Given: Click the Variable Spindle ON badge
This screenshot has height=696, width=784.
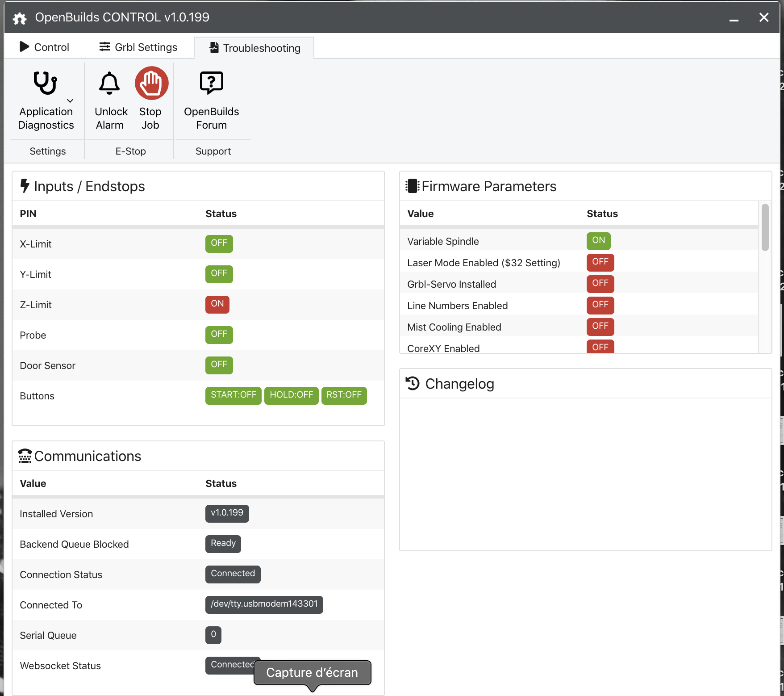Looking at the screenshot, I should click(599, 241).
